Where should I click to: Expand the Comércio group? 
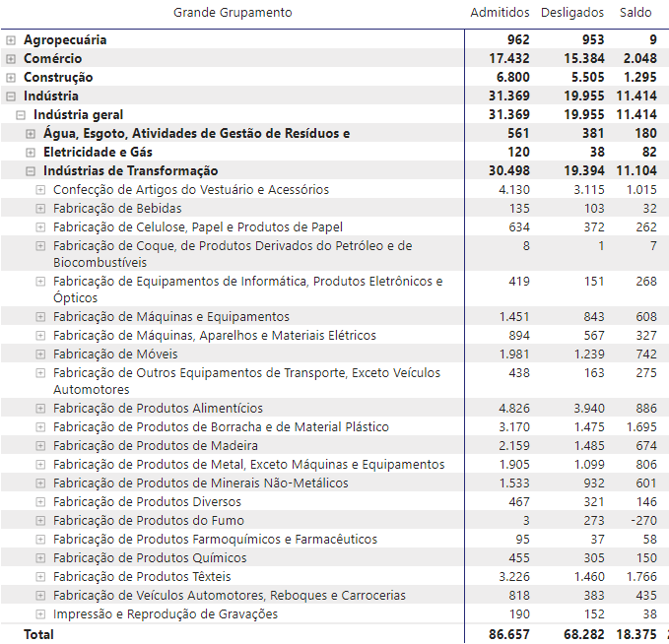11,59
